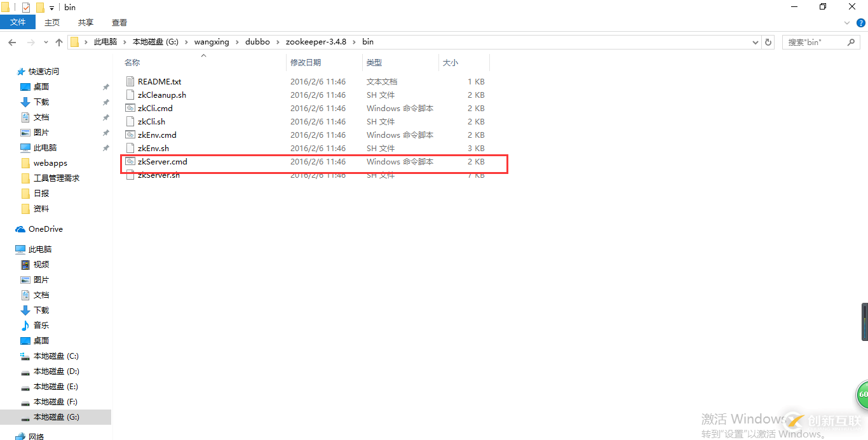Open 音乐 library under 此电脑

coord(41,326)
